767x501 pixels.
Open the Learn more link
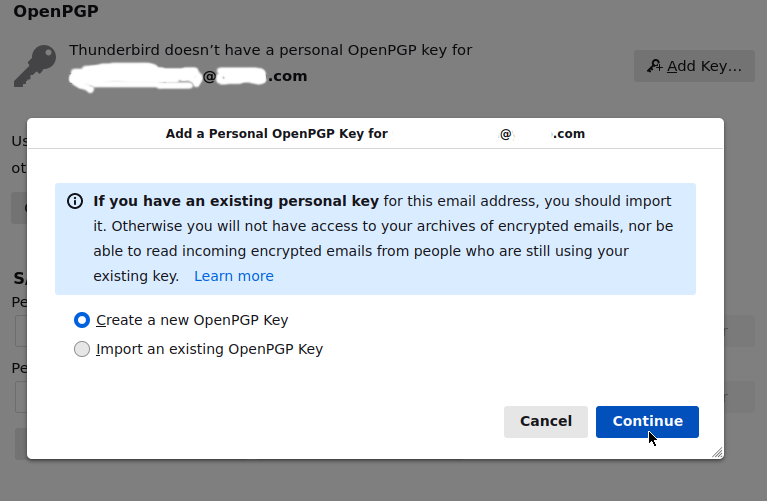(233, 276)
